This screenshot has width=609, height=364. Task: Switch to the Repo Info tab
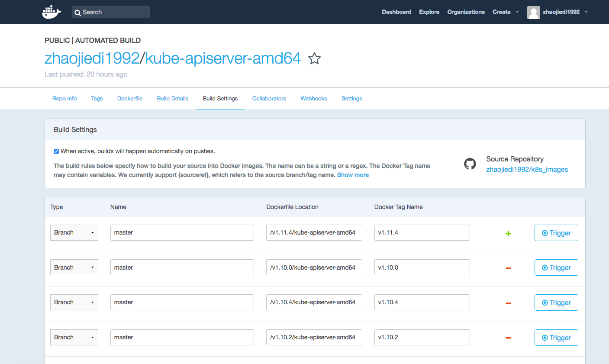[64, 99]
